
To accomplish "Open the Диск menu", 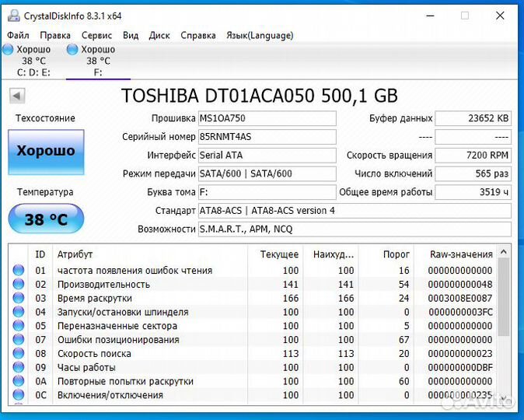I will pos(159,36).
